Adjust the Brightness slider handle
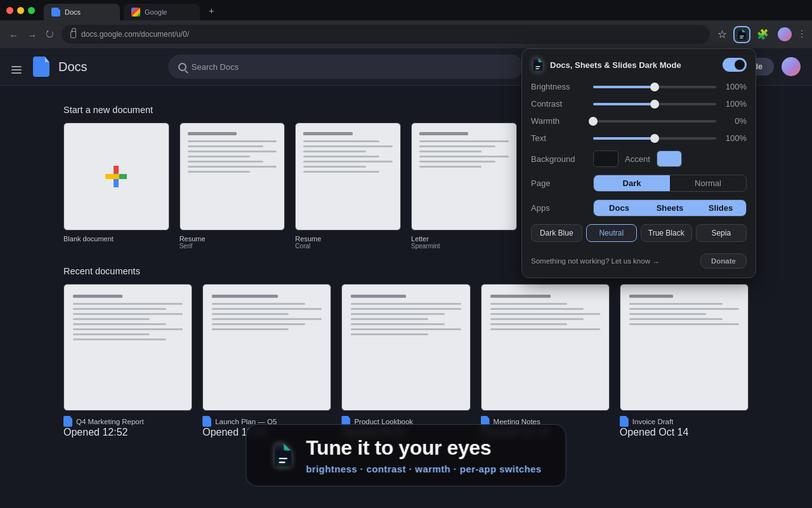 655,87
